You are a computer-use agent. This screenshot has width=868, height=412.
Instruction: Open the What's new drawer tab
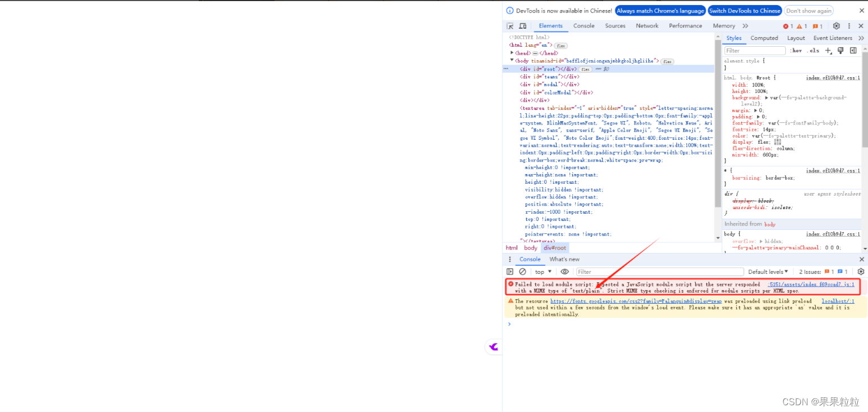click(564, 259)
